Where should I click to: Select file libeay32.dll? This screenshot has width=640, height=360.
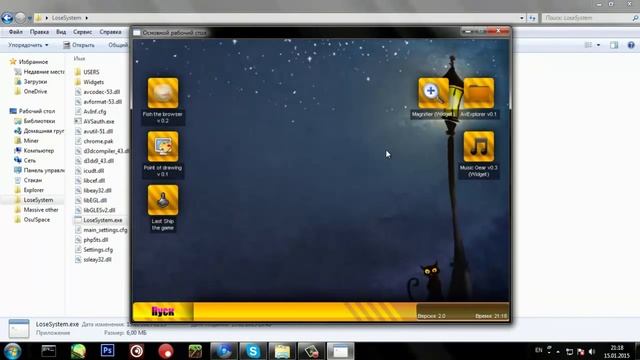point(93,190)
